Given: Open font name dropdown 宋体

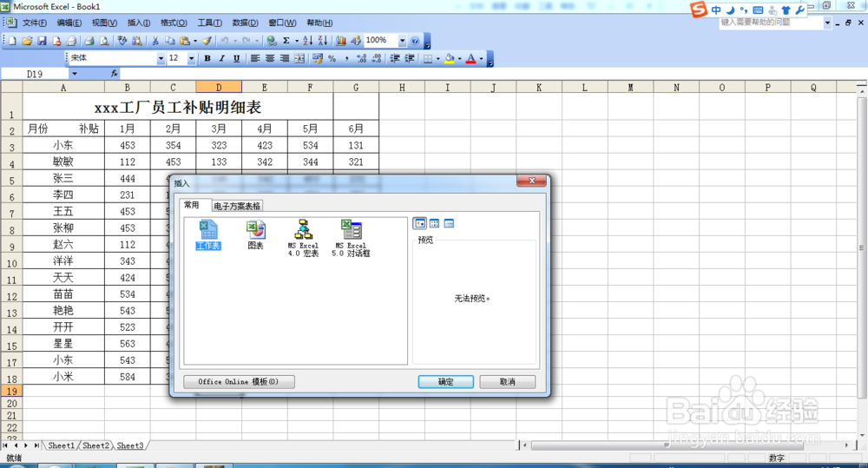Looking at the screenshot, I should (x=161, y=58).
